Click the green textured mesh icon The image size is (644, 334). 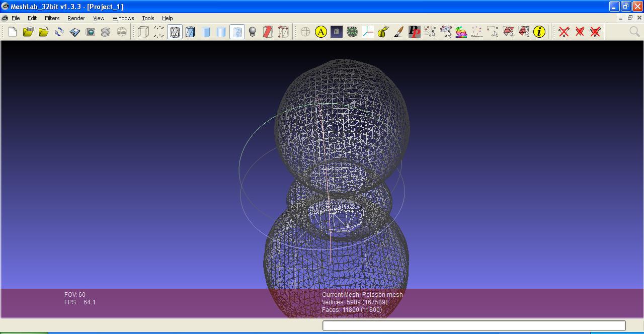point(352,32)
